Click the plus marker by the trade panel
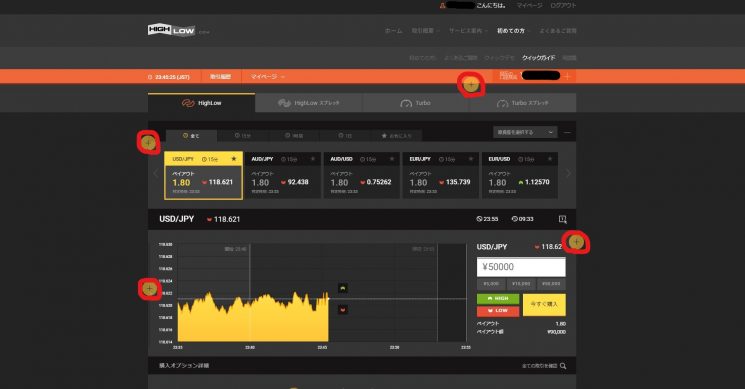The width and height of the screenshot is (745, 389). (x=576, y=242)
